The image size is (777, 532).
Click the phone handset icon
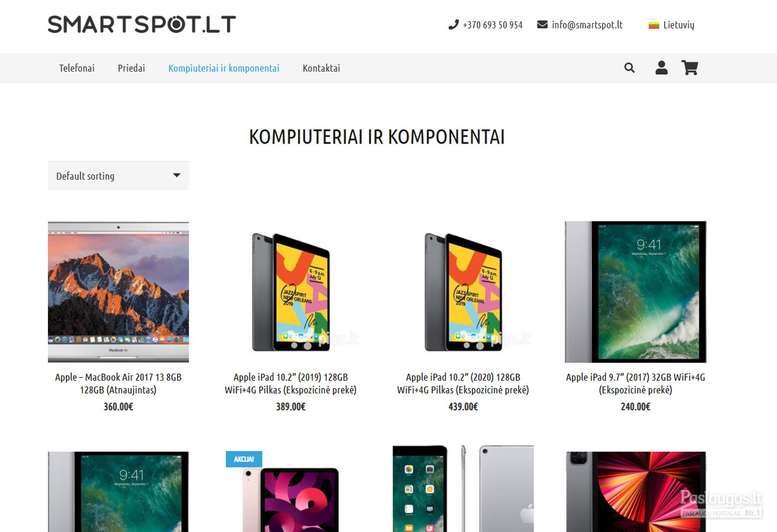click(x=454, y=25)
